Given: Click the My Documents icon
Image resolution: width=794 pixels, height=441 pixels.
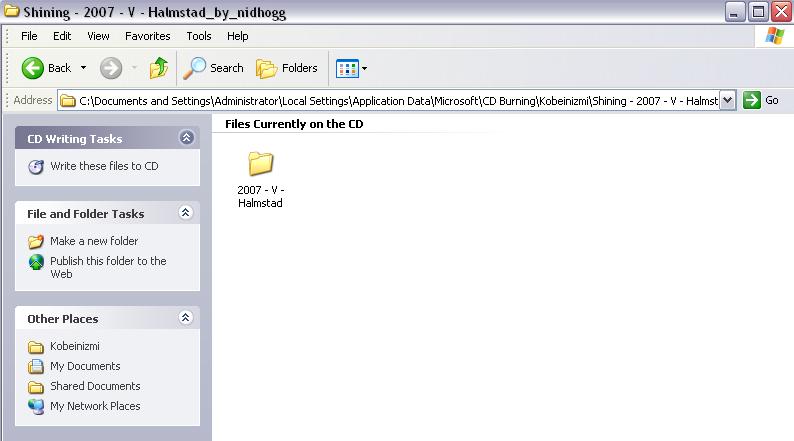Looking at the screenshot, I should (x=35, y=366).
